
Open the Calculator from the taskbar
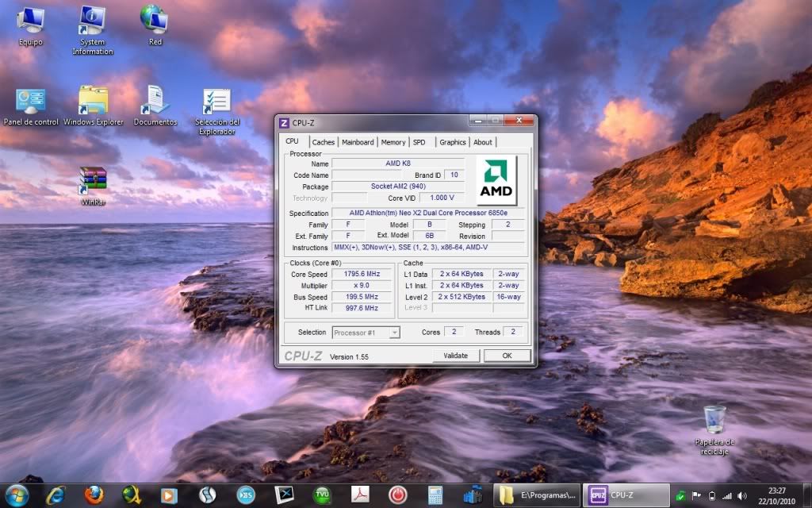435,495
